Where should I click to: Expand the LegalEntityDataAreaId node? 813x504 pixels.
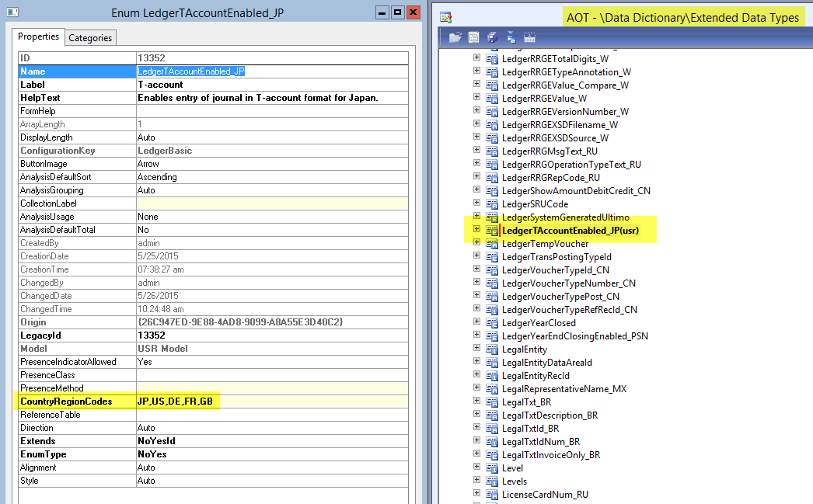point(476,363)
